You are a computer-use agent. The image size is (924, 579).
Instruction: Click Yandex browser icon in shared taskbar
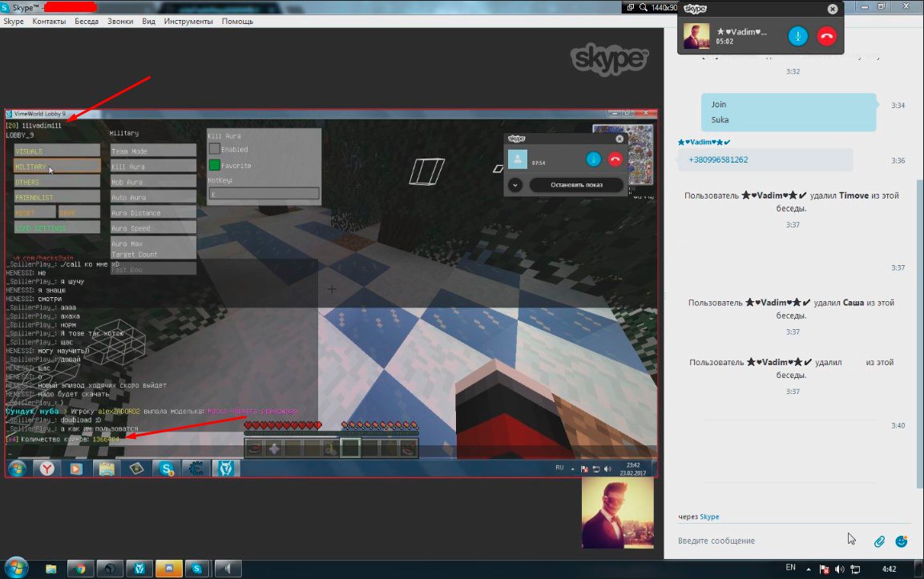(47, 468)
